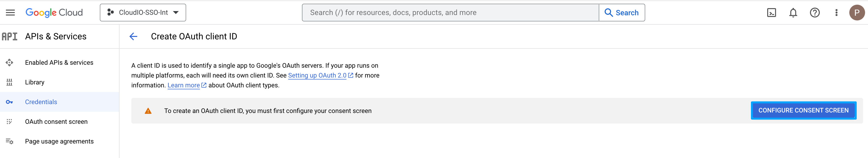The image size is (868, 158).
Task: Select Credentials in the sidebar
Action: pos(41,102)
